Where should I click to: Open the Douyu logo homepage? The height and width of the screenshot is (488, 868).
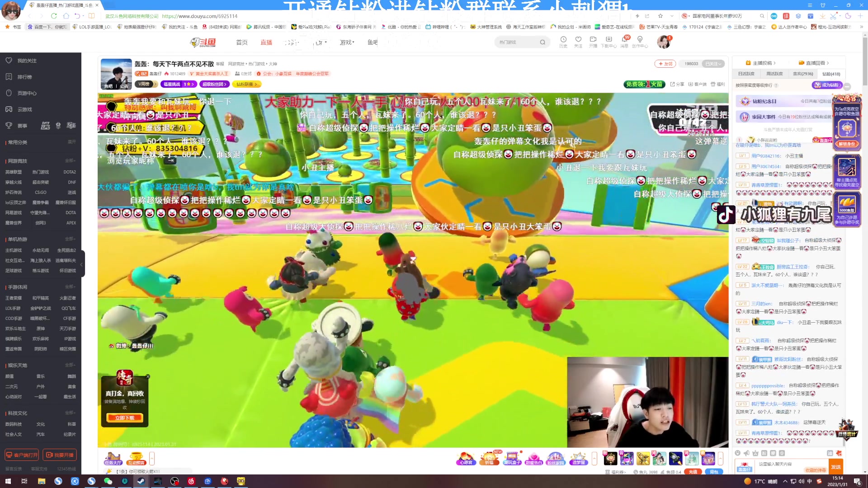(x=203, y=42)
